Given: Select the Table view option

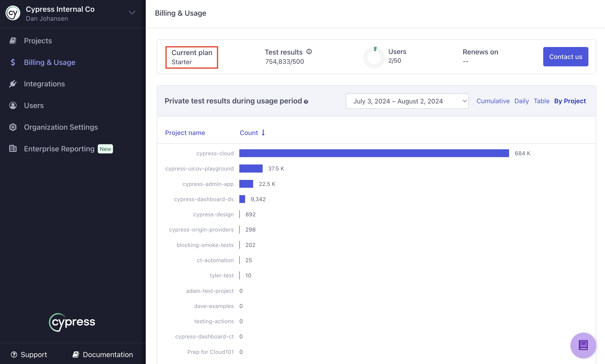Looking at the screenshot, I should tap(541, 101).
